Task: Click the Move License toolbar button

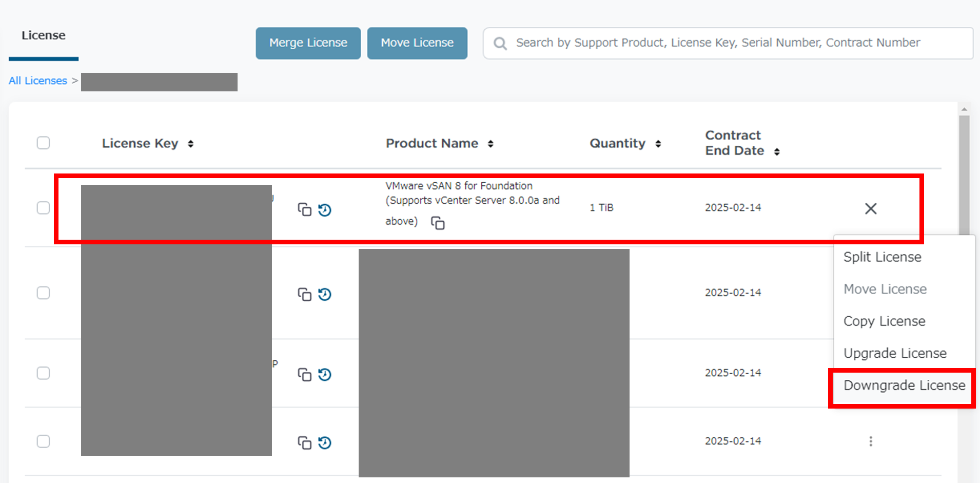Action: (x=417, y=43)
